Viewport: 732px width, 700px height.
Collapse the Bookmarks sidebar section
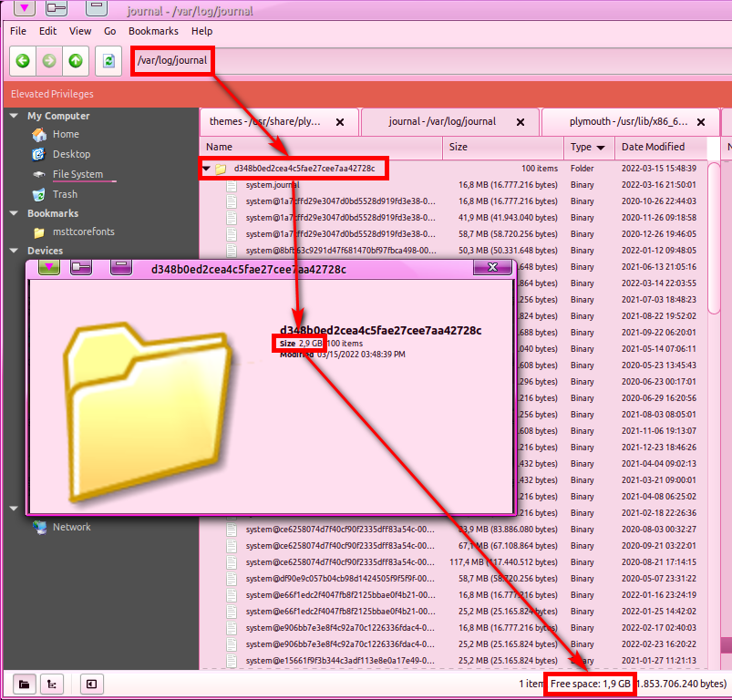(14, 213)
